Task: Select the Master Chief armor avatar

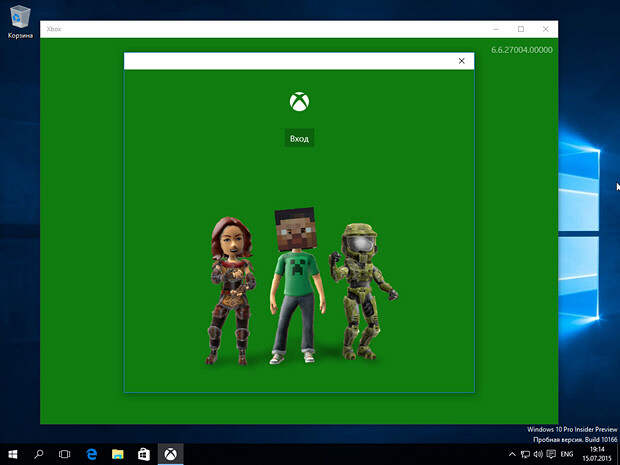Action: point(362,292)
